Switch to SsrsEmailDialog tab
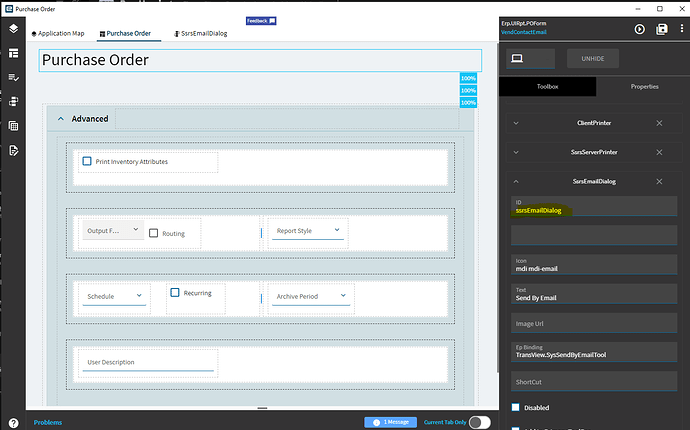Screen dimensions: 690x430 click(201, 33)
